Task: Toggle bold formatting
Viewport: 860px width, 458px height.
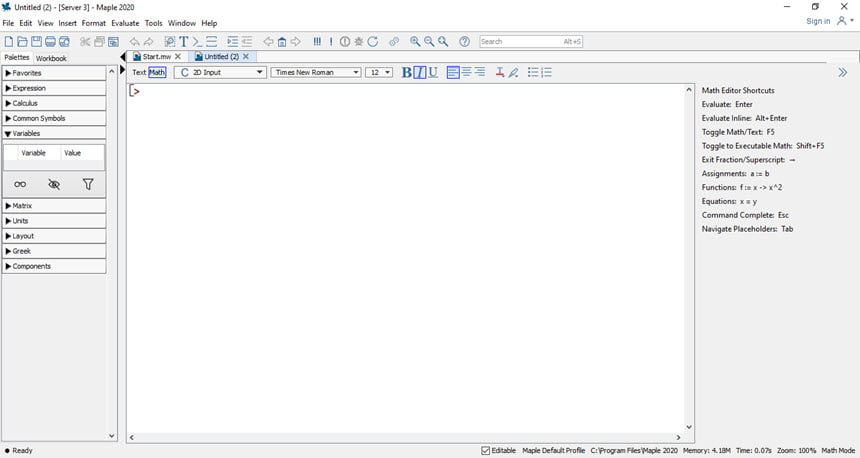Action: pyautogui.click(x=406, y=72)
